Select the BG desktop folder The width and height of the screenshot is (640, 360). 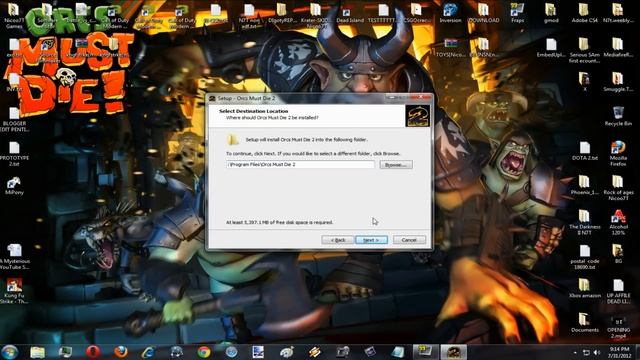(x=618, y=253)
